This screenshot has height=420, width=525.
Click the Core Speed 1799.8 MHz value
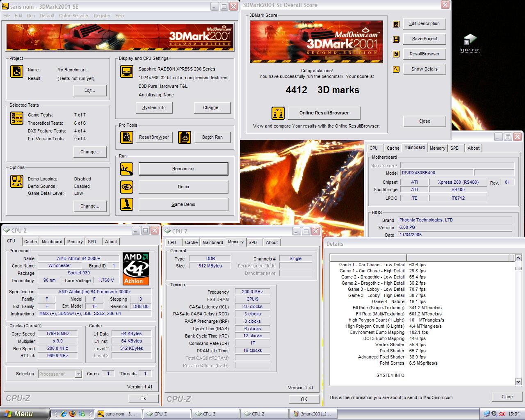tap(58, 333)
